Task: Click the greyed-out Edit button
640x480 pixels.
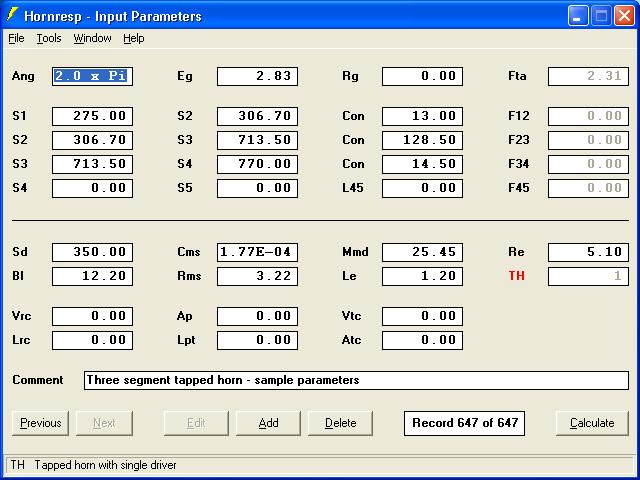Action: point(196,423)
